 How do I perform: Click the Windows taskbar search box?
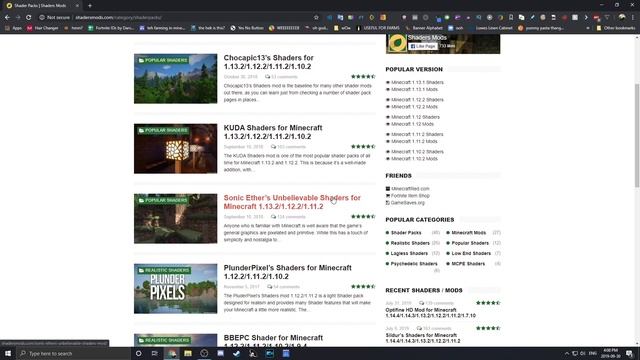[73, 353]
